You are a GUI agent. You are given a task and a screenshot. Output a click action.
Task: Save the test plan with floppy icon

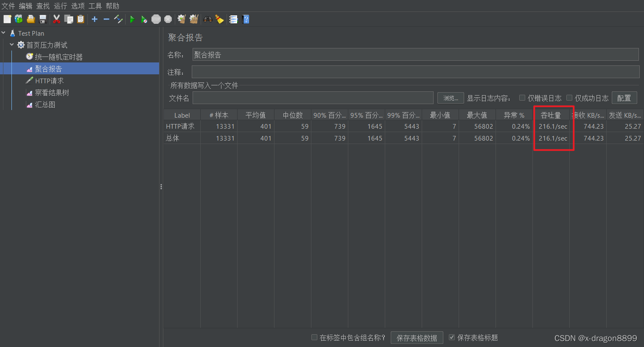[x=42, y=19]
